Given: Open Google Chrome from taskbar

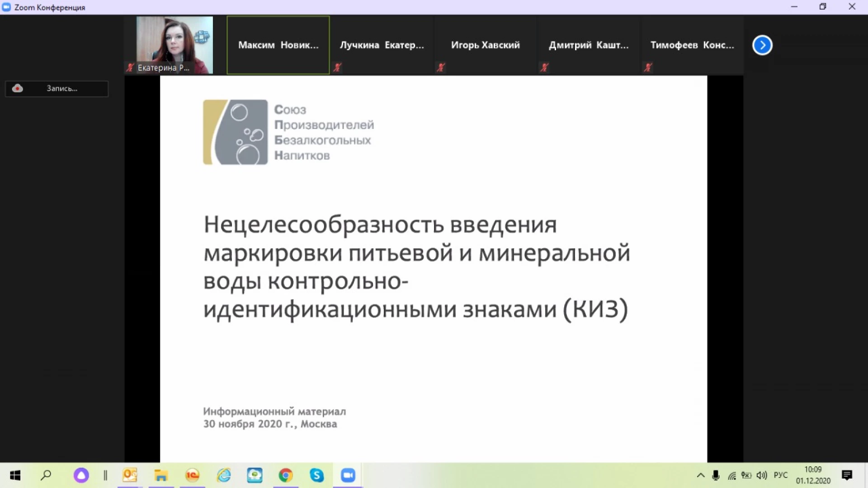Looking at the screenshot, I should point(286,475).
